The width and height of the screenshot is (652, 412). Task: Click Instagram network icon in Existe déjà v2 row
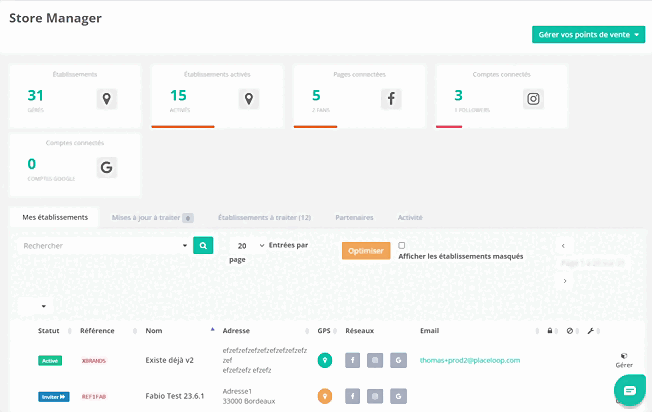tap(375, 360)
